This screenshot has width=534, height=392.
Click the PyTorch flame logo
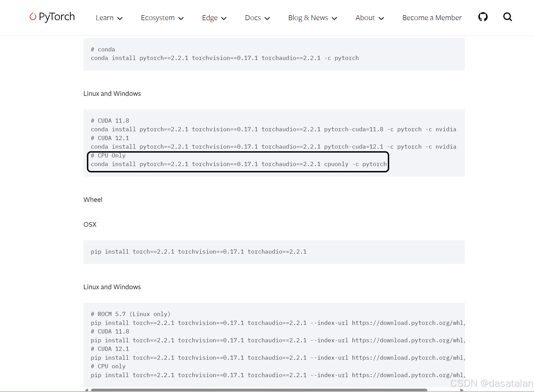[33, 17]
